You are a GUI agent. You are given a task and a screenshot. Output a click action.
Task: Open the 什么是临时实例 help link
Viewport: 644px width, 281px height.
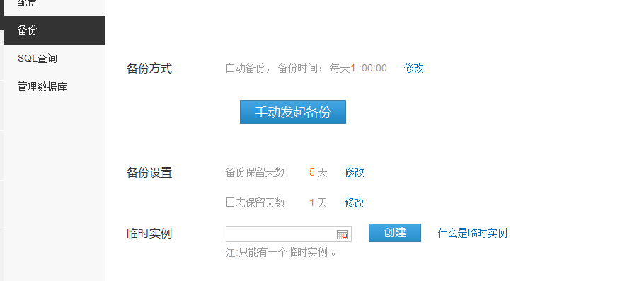pyautogui.click(x=472, y=234)
